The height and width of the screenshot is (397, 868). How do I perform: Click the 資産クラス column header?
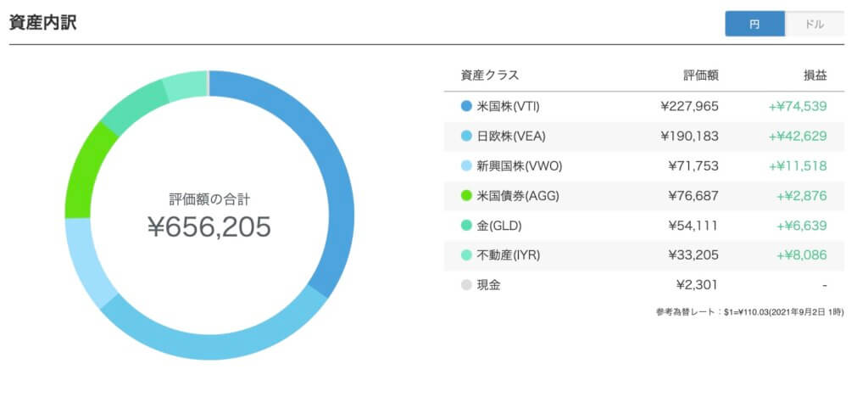490,75
